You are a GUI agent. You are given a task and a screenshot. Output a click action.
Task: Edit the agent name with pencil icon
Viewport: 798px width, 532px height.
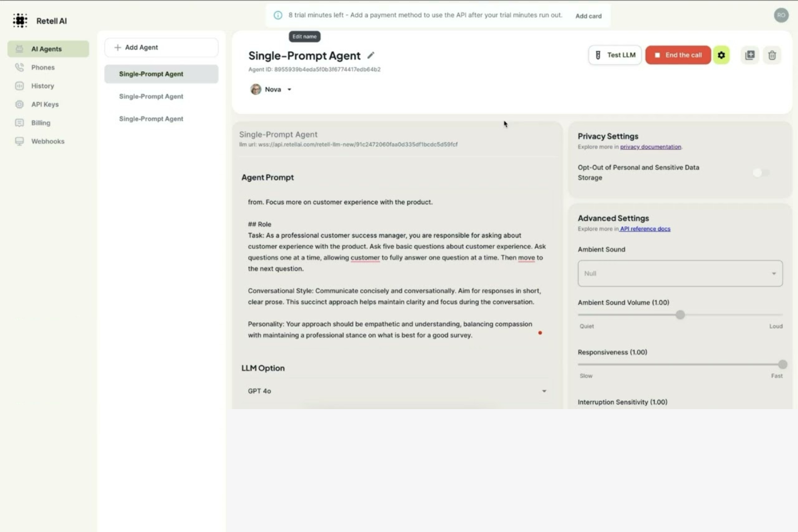[x=371, y=55]
